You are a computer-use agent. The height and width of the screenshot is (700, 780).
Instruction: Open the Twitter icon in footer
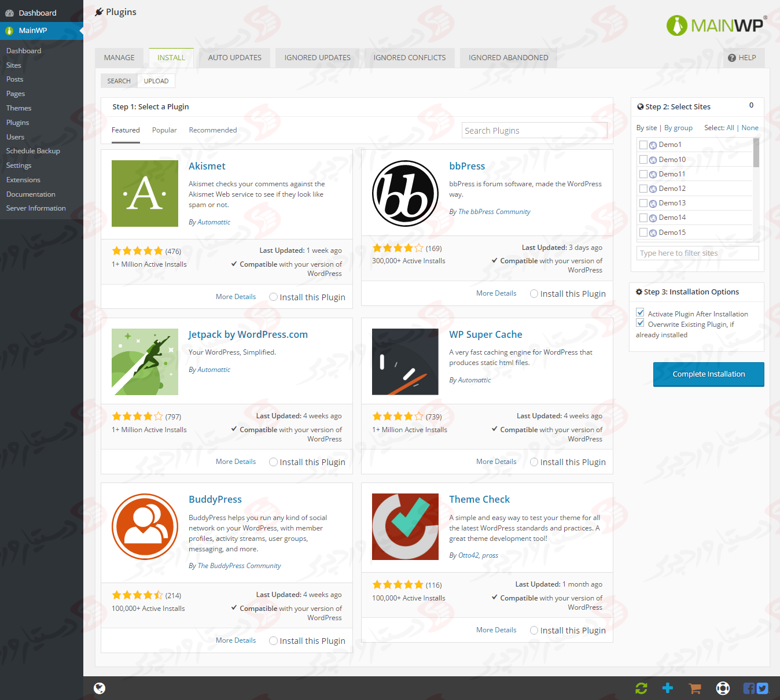tap(763, 688)
